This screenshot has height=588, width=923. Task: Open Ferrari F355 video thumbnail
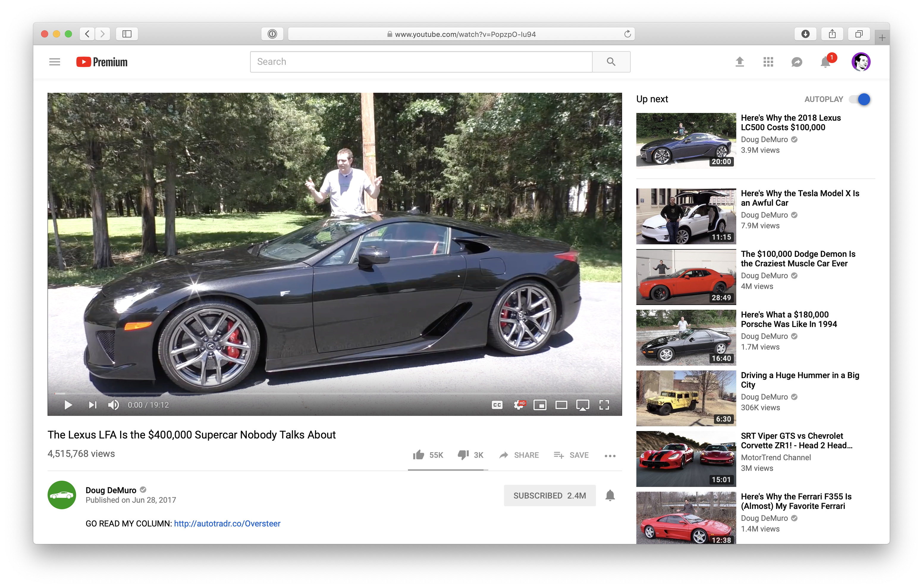[686, 518]
